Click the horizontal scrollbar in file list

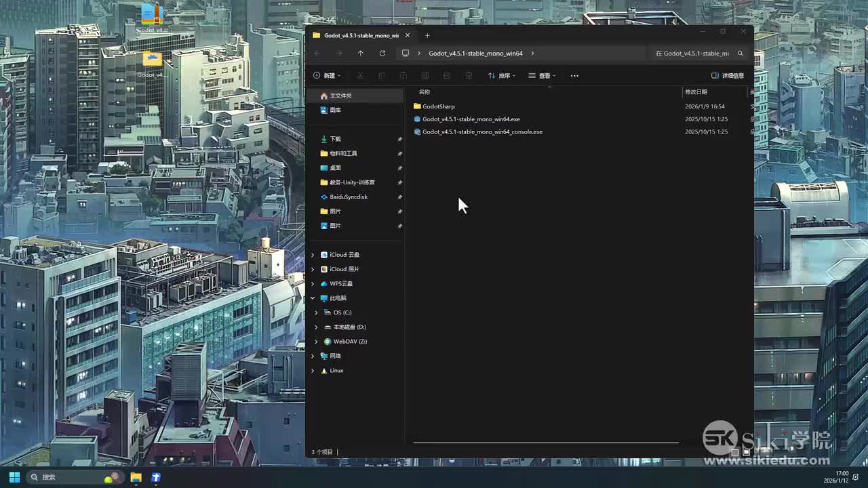pos(546,443)
